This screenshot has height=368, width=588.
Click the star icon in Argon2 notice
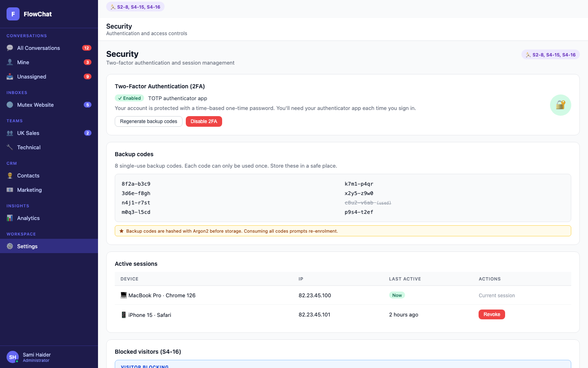point(121,231)
